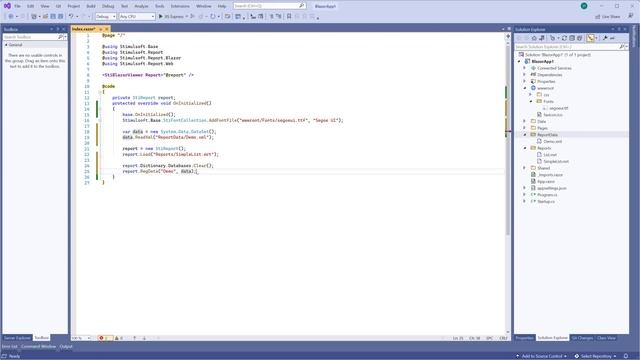Screen dimensions: 640x360
Task: Close the Index.razor tab
Action: click(x=107, y=29)
